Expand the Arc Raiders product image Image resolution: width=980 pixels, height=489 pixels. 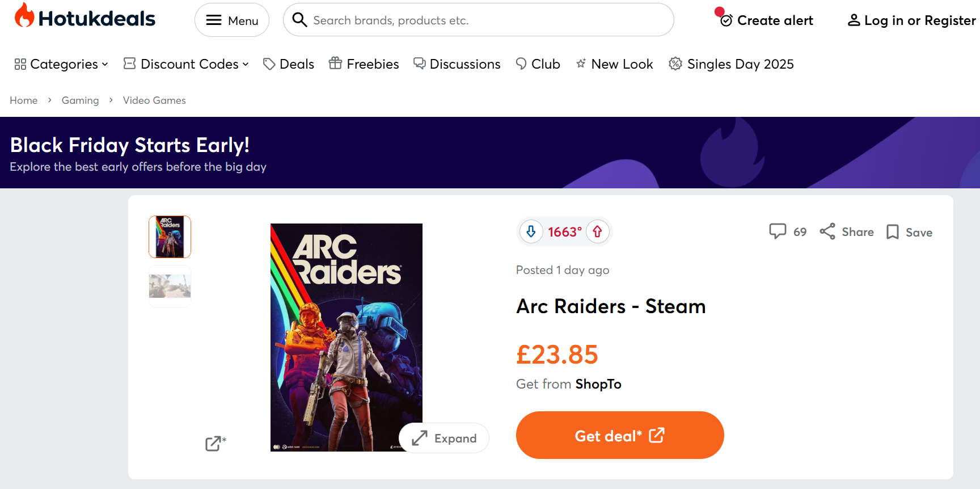[444, 438]
